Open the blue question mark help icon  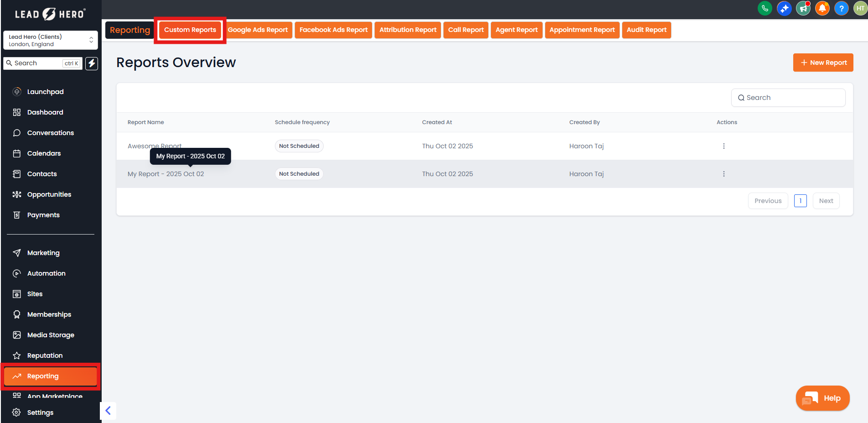point(841,8)
